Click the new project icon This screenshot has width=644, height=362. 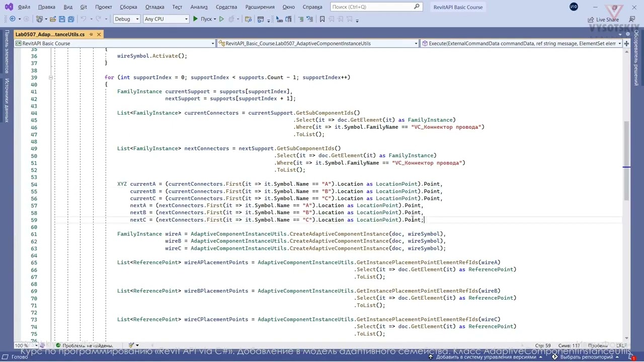click(40, 19)
